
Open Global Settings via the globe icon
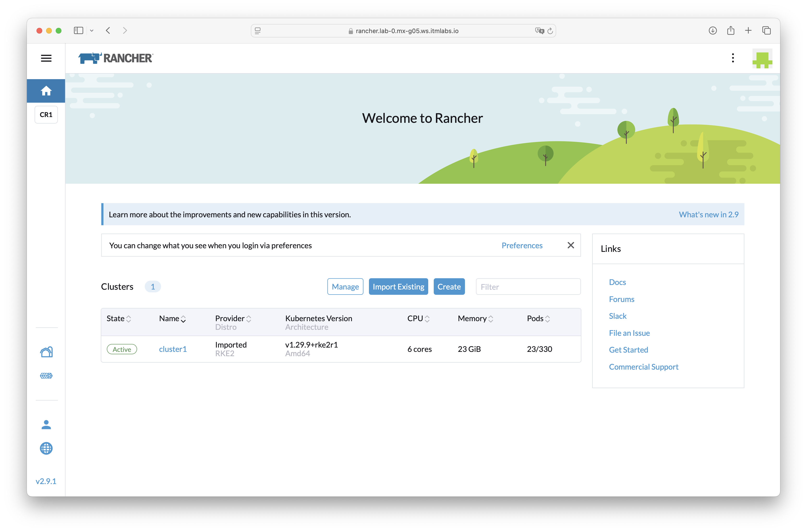tap(46, 449)
